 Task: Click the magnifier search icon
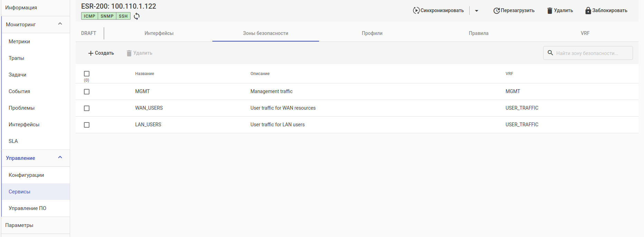(x=550, y=53)
